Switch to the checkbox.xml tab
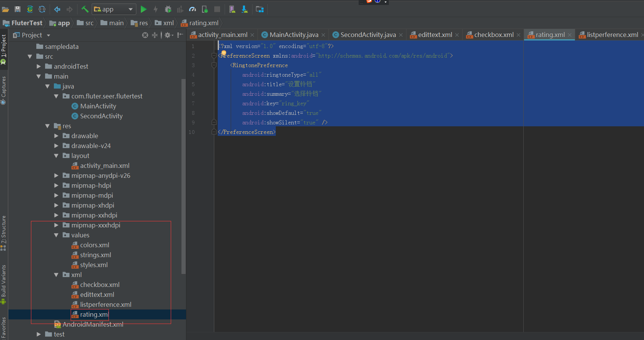 (x=494, y=35)
